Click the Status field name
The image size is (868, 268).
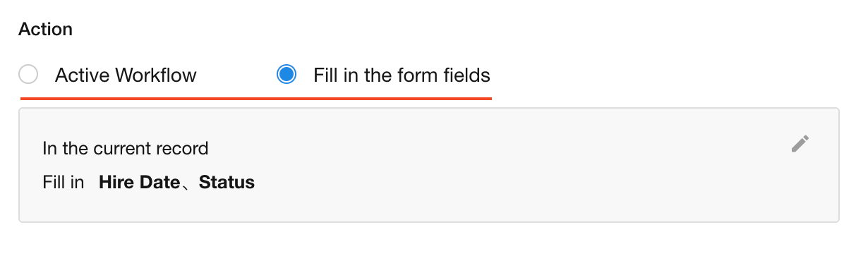pyautogui.click(x=227, y=183)
